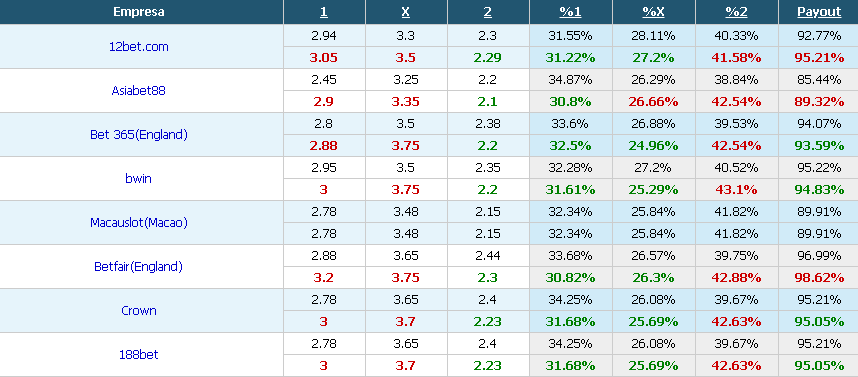Click 12bet.com's red 3.05 home odds
The image size is (858, 377).
click(323, 58)
